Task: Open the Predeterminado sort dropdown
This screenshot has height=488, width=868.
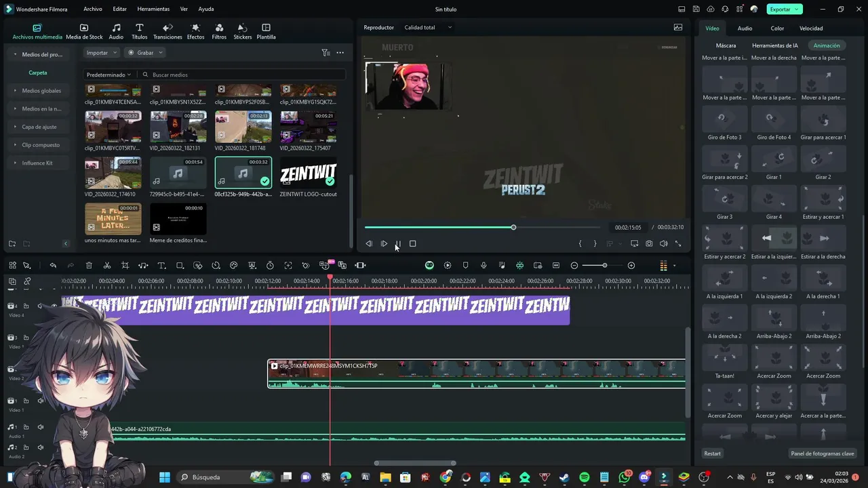Action: [x=109, y=75]
